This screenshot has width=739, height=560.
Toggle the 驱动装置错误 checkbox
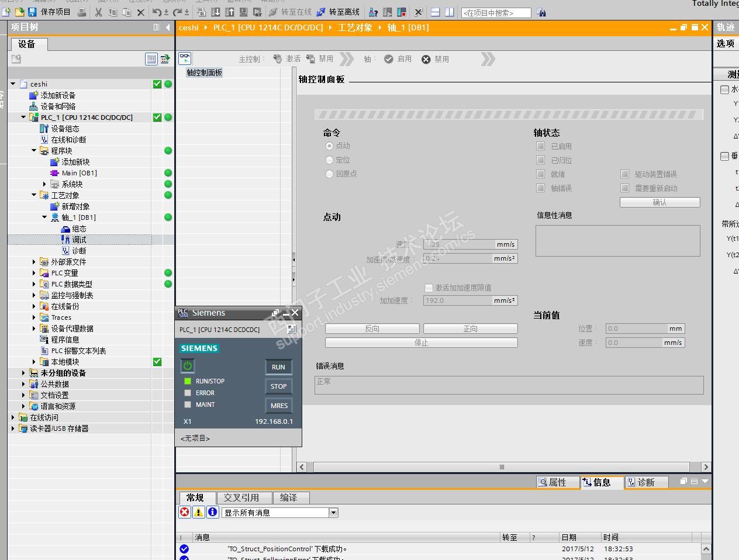coord(625,174)
